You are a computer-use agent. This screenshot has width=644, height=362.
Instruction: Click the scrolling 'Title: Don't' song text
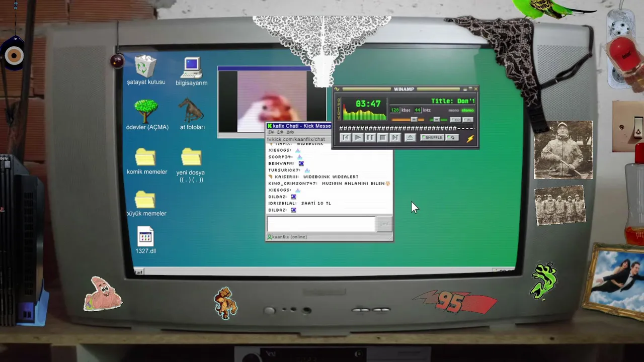click(x=453, y=101)
